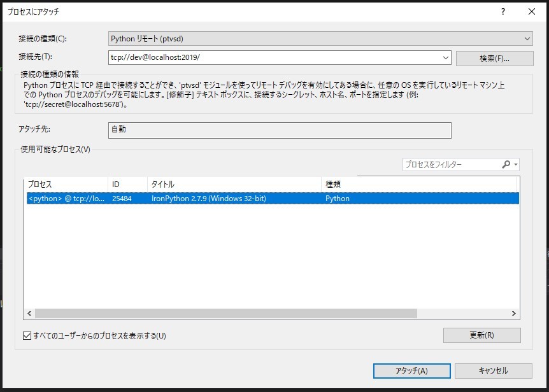Click the 更新(R) refresh button
The image size is (549, 392).
click(x=481, y=335)
